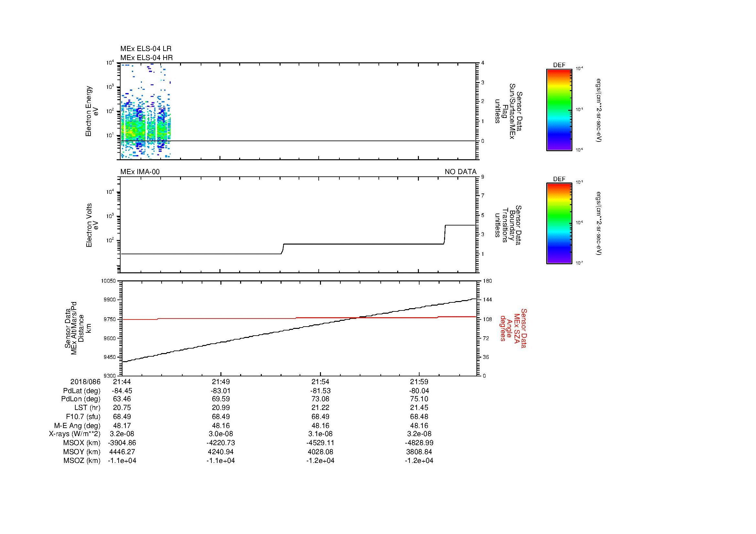Click the PdLon value '69.59'
Image resolution: width=756 pixels, height=534 pixels.
[221, 399]
